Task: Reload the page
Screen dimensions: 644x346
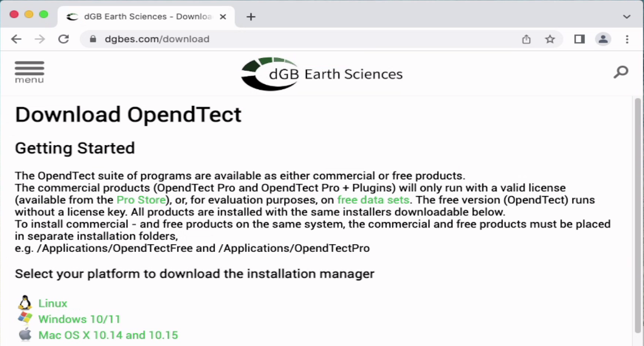Action: coord(64,39)
